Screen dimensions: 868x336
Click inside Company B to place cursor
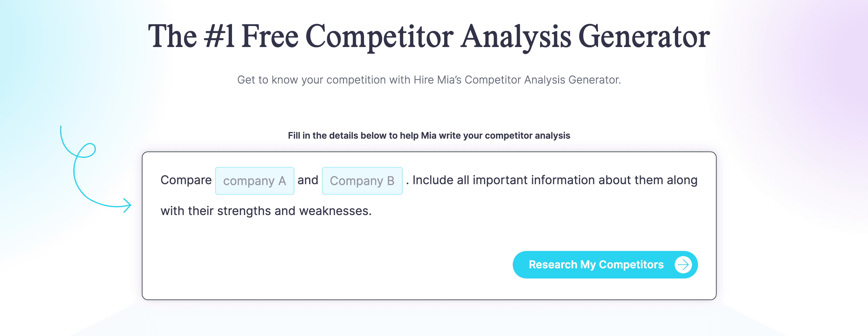pos(362,181)
